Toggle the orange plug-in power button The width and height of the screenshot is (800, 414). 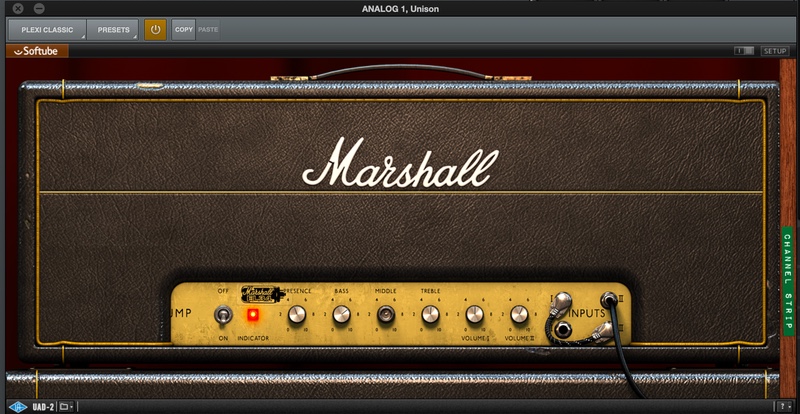click(x=155, y=30)
